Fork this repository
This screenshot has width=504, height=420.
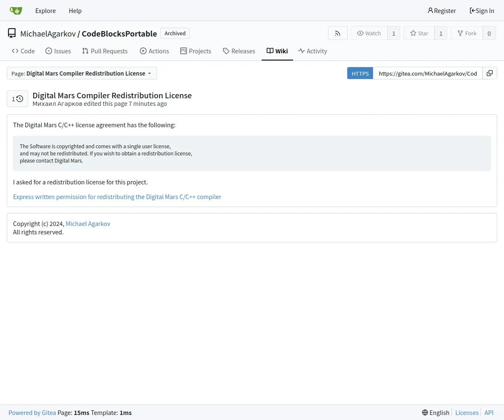[x=467, y=33]
